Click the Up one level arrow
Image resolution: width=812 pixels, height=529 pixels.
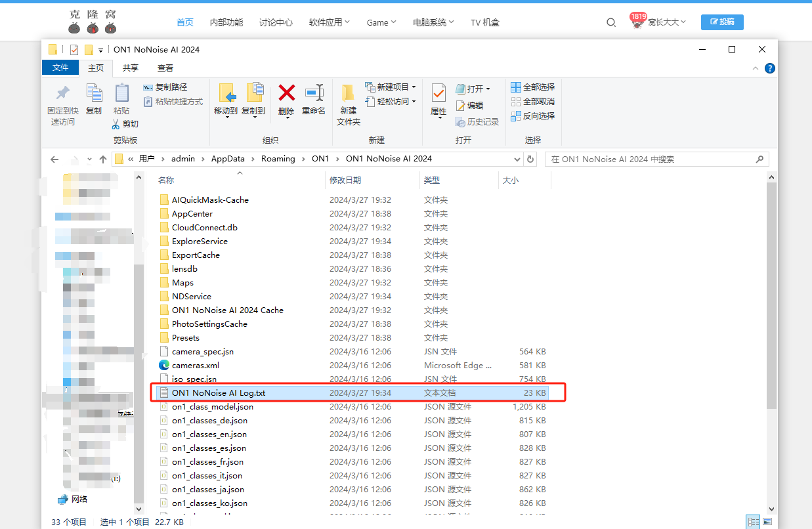(103, 159)
